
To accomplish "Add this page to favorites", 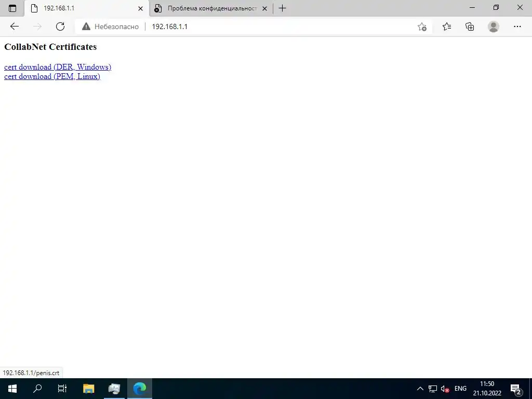I will (x=422, y=26).
